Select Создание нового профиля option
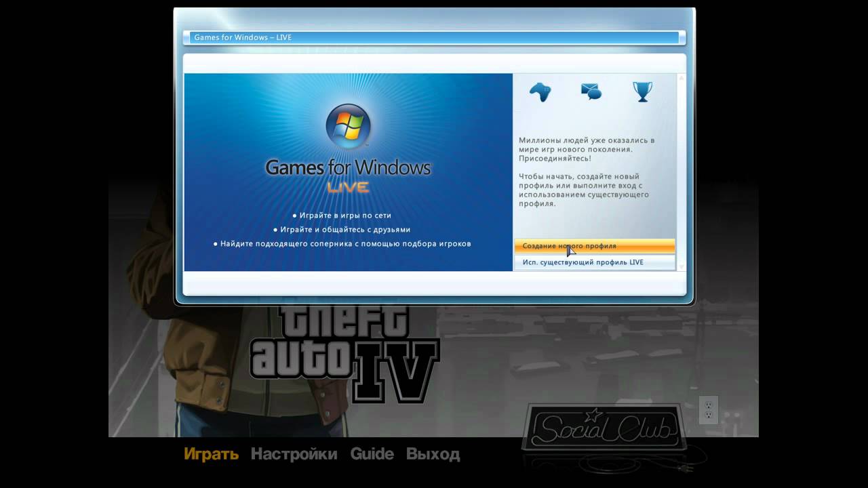868x488 pixels. pyautogui.click(x=595, y=246)
